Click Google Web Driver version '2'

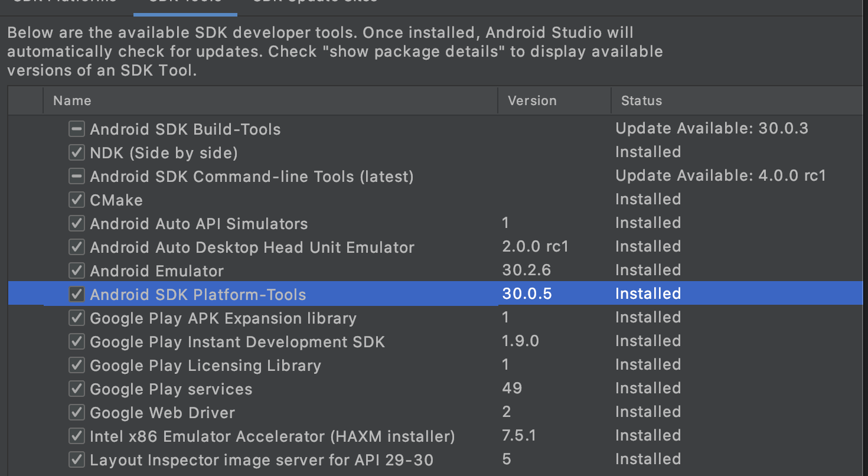click(x=507, y=412)
